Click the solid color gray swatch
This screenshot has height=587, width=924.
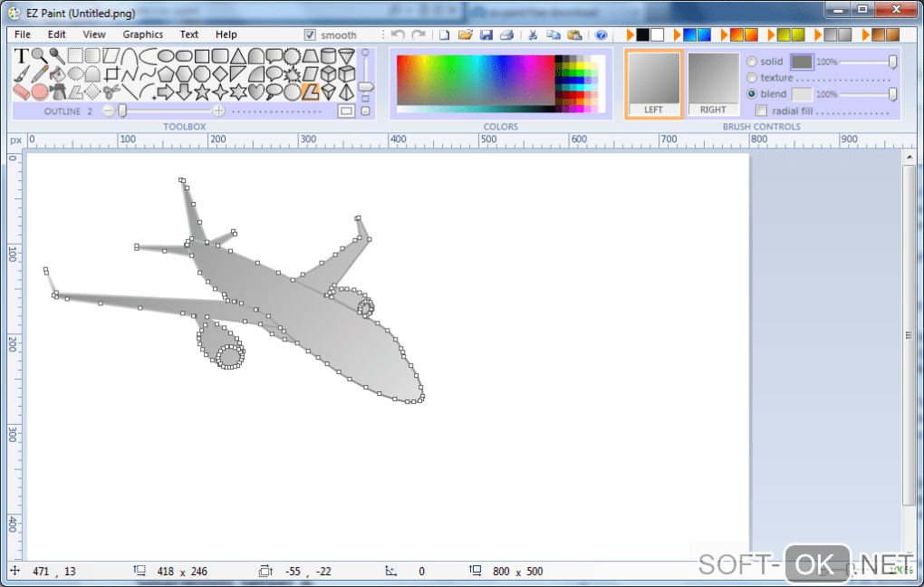pos(802,62)
